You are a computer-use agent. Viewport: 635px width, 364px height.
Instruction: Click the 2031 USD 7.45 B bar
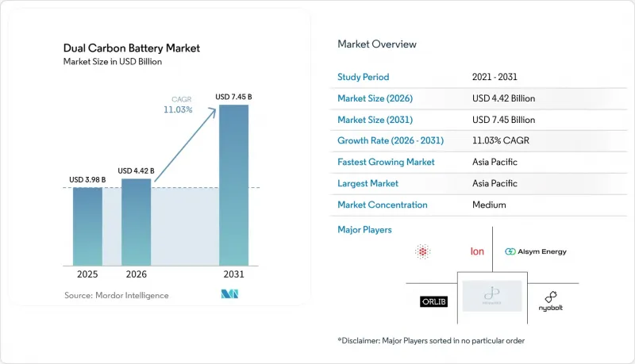click(233, 186)
